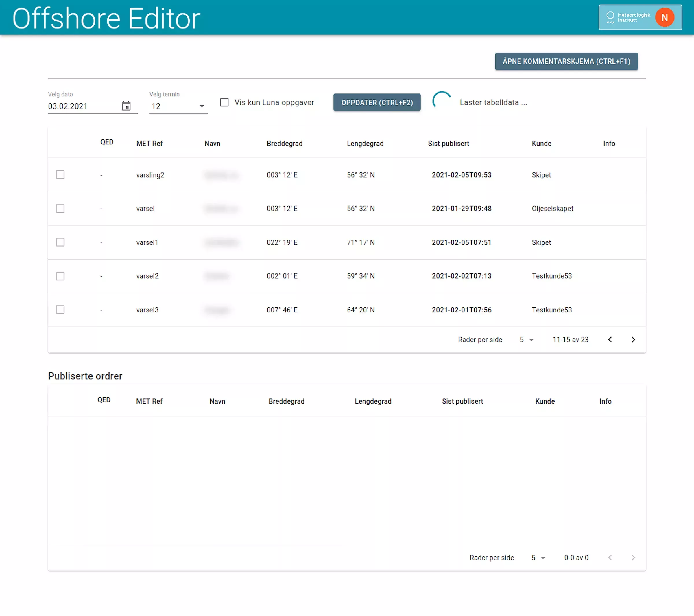Sort by Sist publisert in upper table
694x616 pixels.
448,144
